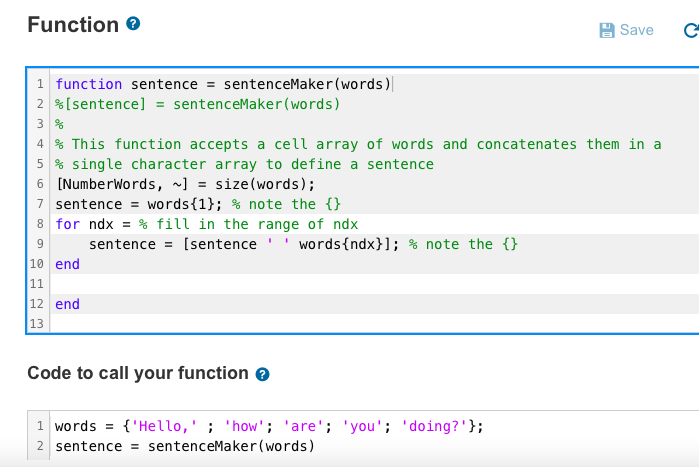Click 'words{ndx}' on line 9
Screen dimensions: 699x467
tap(341, 245)
